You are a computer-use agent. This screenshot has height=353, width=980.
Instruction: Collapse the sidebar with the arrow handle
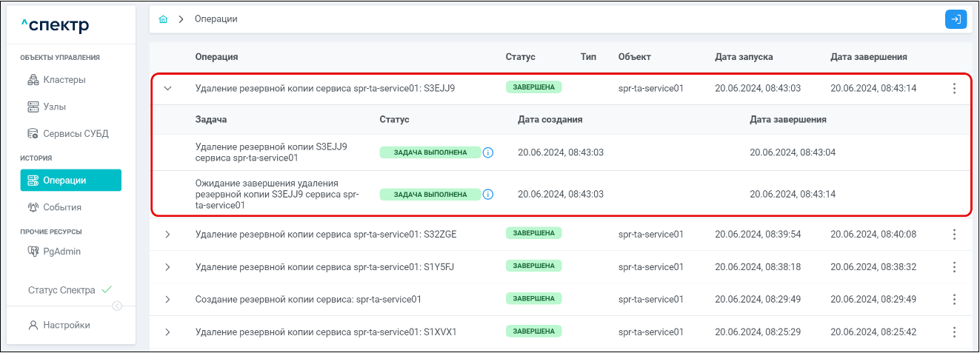coord(117,306)
